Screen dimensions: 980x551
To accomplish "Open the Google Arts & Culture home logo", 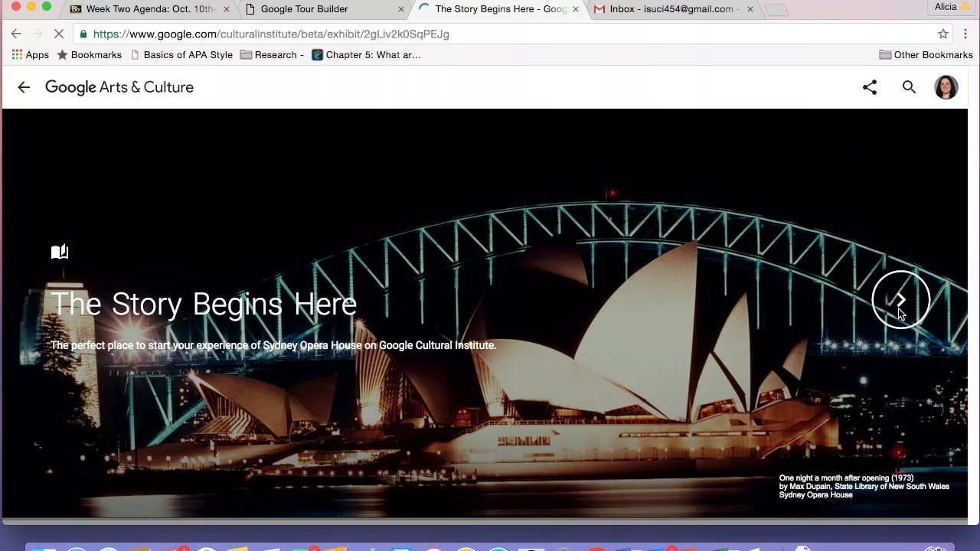I will 119,87.
